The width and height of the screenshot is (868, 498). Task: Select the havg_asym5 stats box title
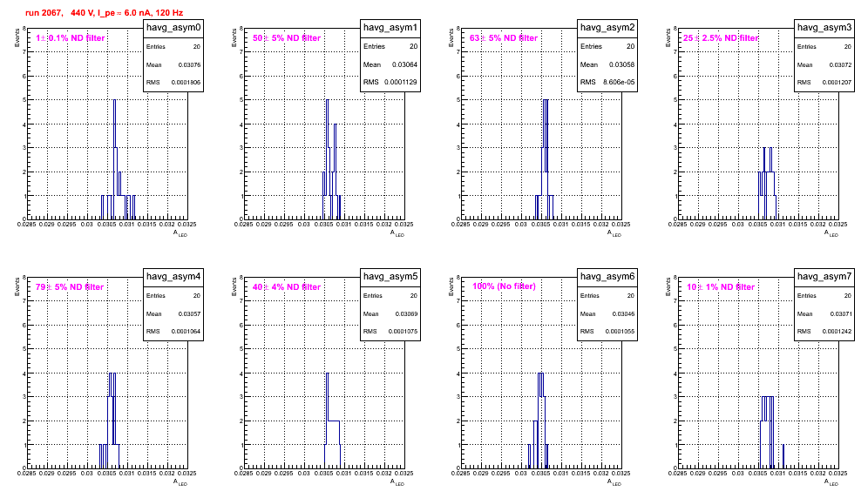point(390,276)
